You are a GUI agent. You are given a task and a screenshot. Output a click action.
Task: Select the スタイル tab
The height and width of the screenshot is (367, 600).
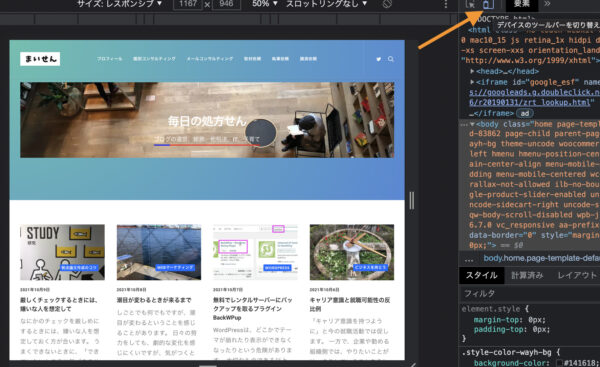pyautogui.click(x=481, y=275)
